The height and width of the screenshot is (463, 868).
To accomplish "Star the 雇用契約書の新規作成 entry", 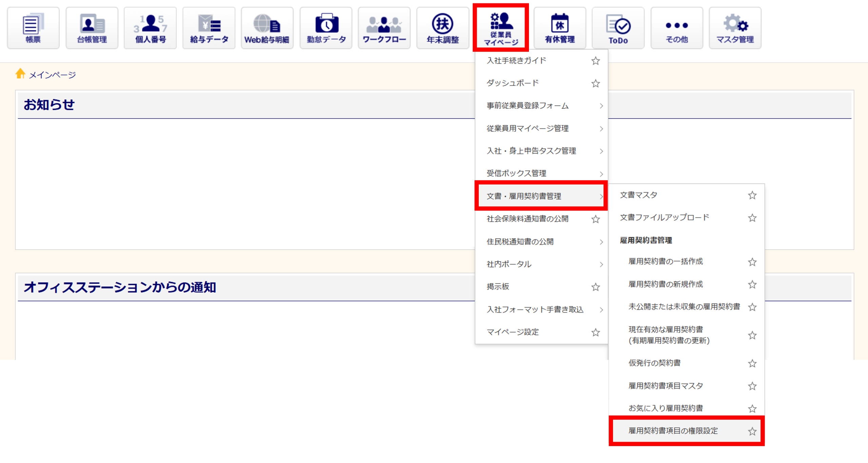I will click(x=752, y=285).
